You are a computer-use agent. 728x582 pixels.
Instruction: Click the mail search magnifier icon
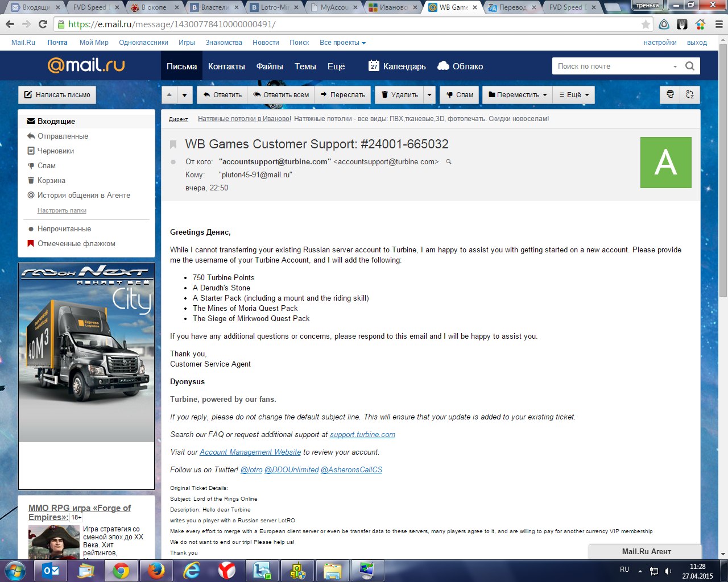pos(690,66)
